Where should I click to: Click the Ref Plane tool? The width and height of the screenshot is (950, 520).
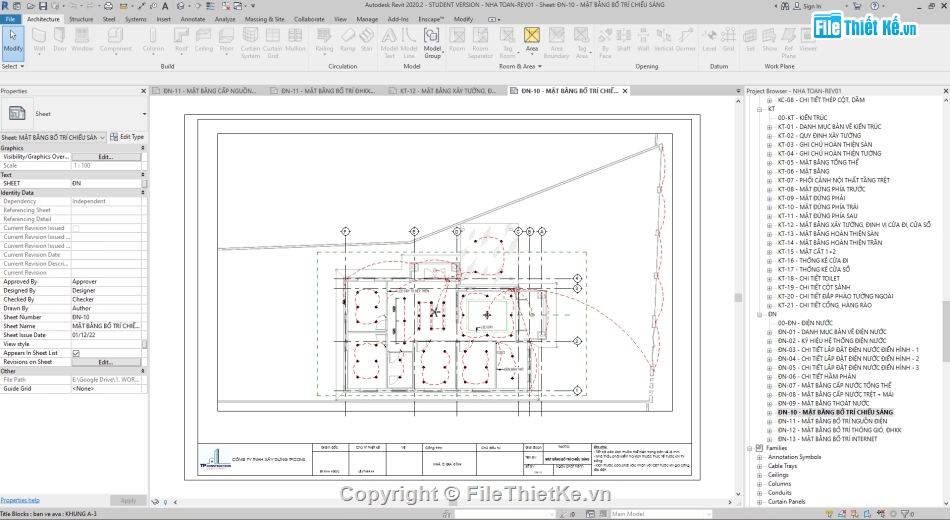[788, 42]
